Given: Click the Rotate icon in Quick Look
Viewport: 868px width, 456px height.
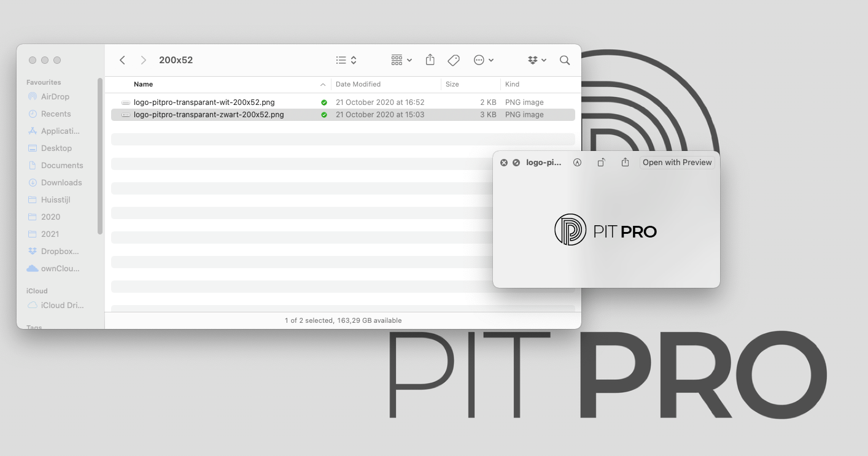Looking at the screenshot, I should [601, 163].
